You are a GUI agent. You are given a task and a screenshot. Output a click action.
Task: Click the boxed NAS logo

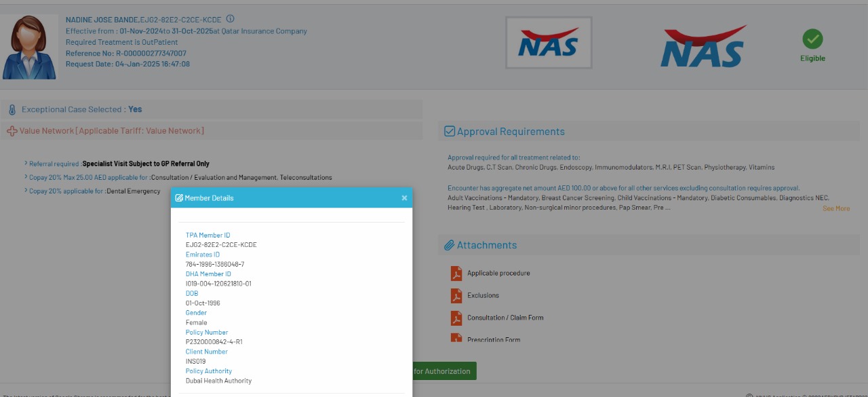pyautogui.click(x=549, y=43)
